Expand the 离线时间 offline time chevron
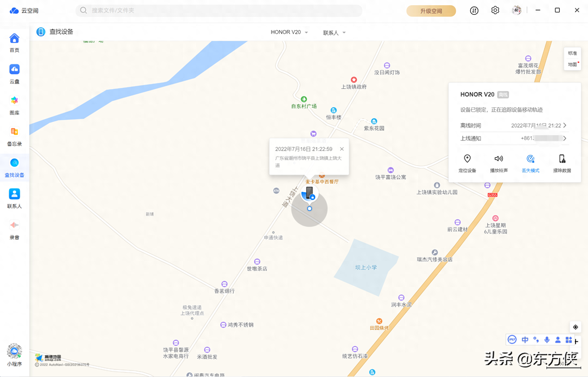Viewport: 588px width, 377px height. (x=565, y=125)
